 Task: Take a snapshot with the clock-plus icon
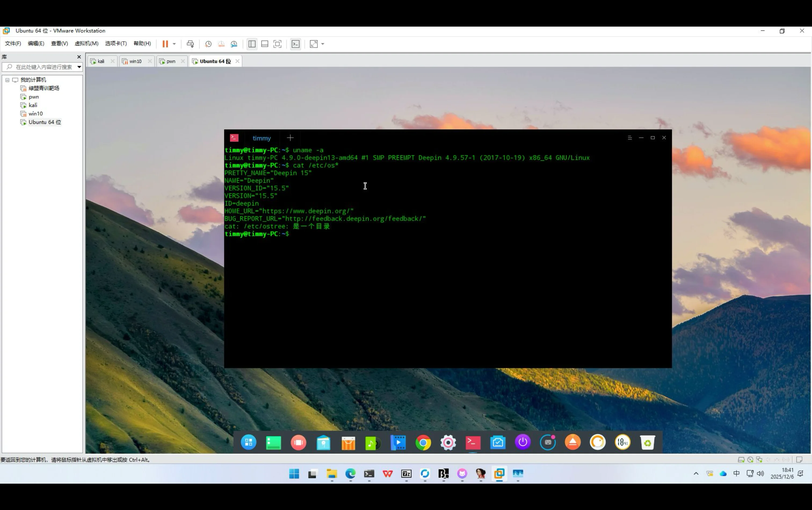(x=208, y=44)
